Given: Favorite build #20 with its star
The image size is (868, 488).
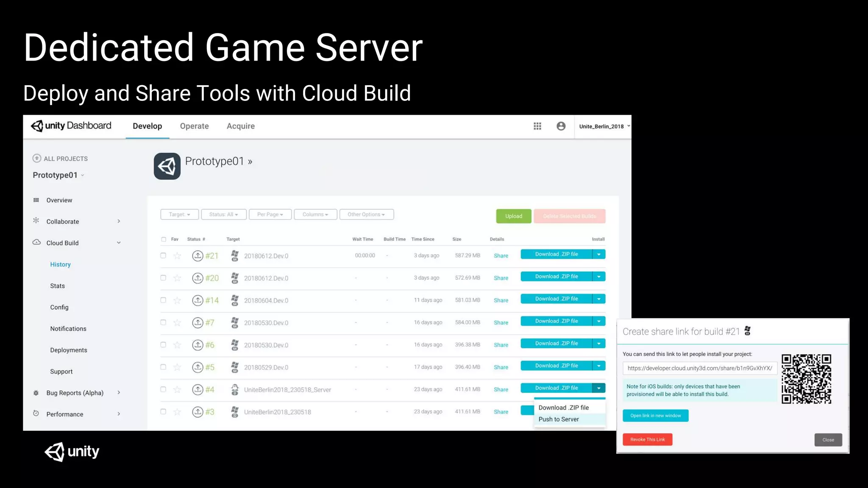Looking at the screenshot, I should [x=177, y=278].
